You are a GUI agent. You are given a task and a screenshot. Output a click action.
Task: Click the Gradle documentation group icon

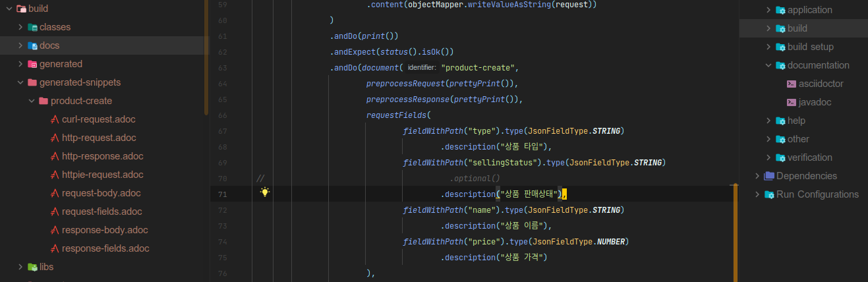point(780,65)
